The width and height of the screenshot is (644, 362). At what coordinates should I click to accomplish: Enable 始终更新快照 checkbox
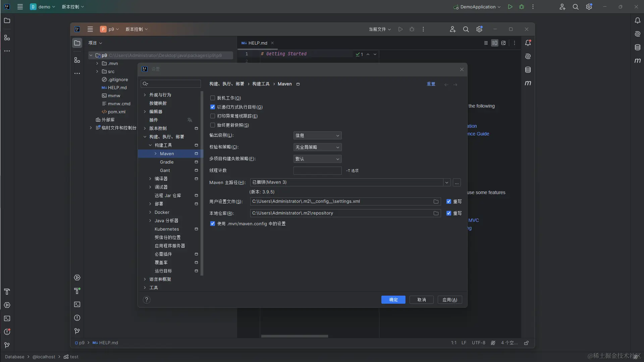pos(213,125)
